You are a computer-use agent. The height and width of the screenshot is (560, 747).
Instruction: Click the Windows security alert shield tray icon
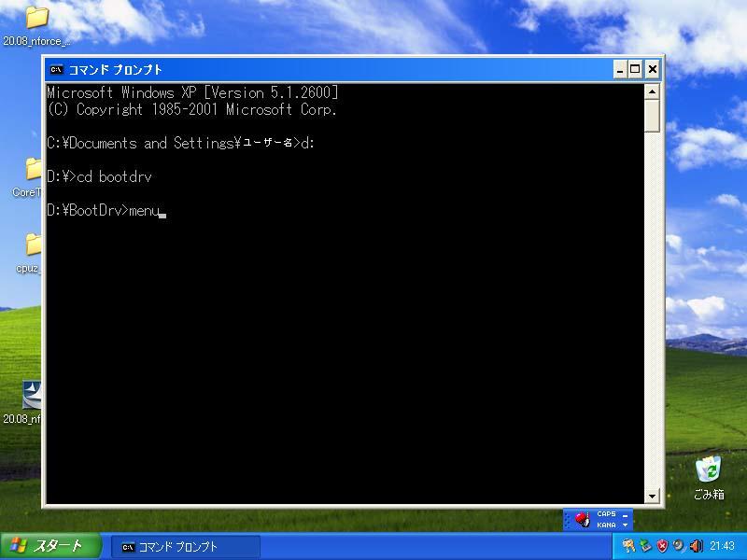[x=662, y=546]
